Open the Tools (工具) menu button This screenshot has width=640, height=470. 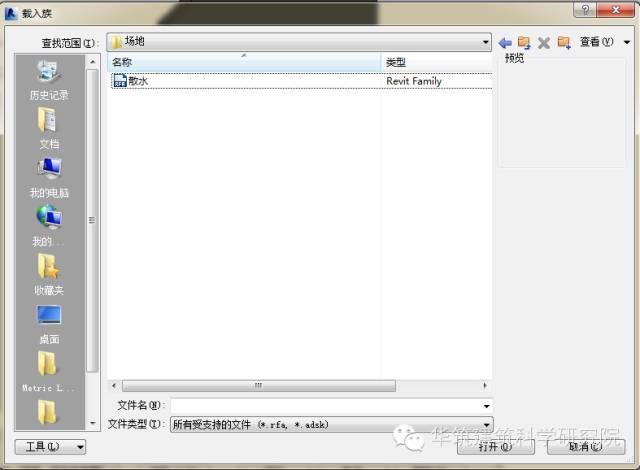(50, 447)
